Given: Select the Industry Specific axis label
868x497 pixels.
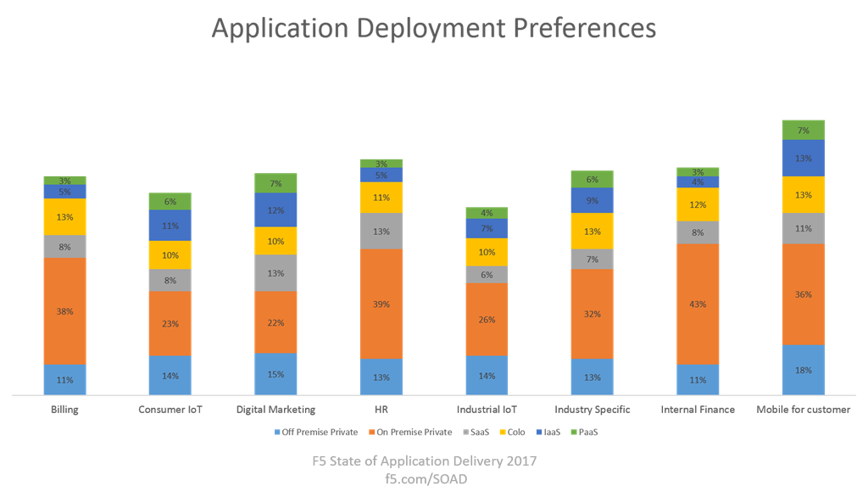Looking at the screenshot, I should point(593,410).
